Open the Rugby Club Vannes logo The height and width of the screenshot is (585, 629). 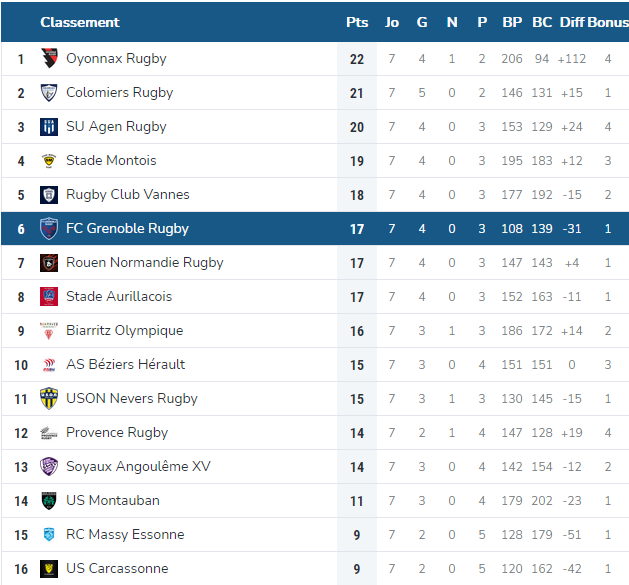pos(49,195)
